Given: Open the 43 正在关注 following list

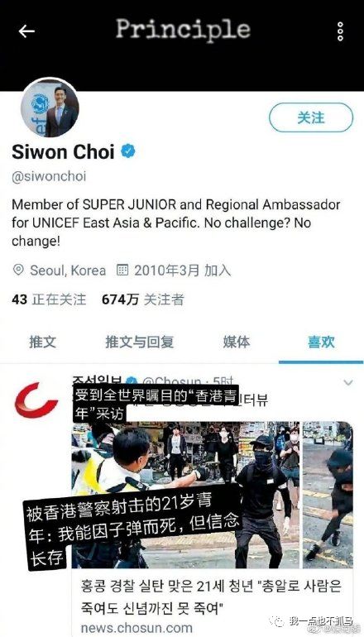Looking at the screenshot, I should tap(49, 299).
